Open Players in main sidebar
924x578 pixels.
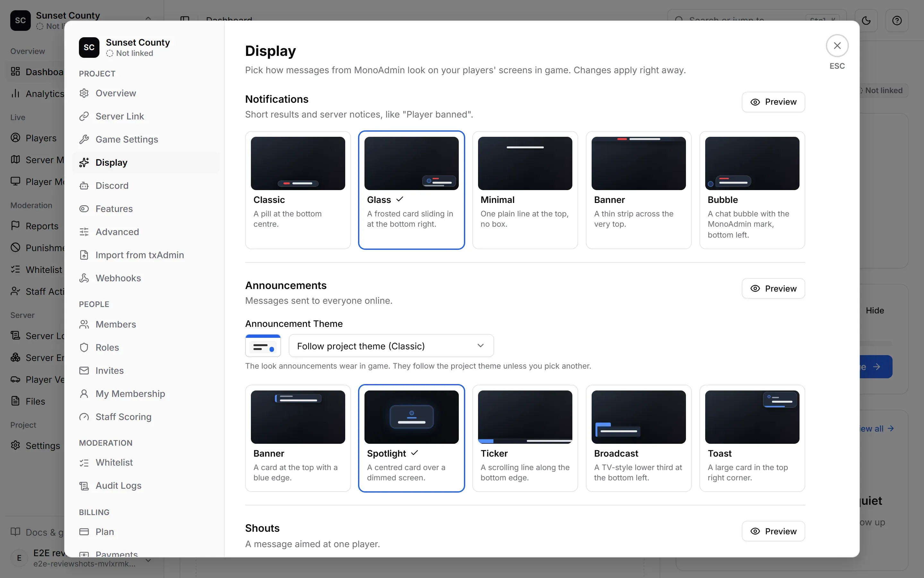tap(34, 138)
